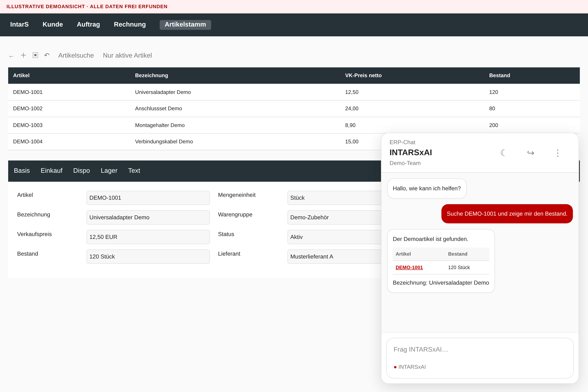Open the DEMO-1001 link in chat
The height and width of the screenshot is (392, 588).
click(409, 267)
